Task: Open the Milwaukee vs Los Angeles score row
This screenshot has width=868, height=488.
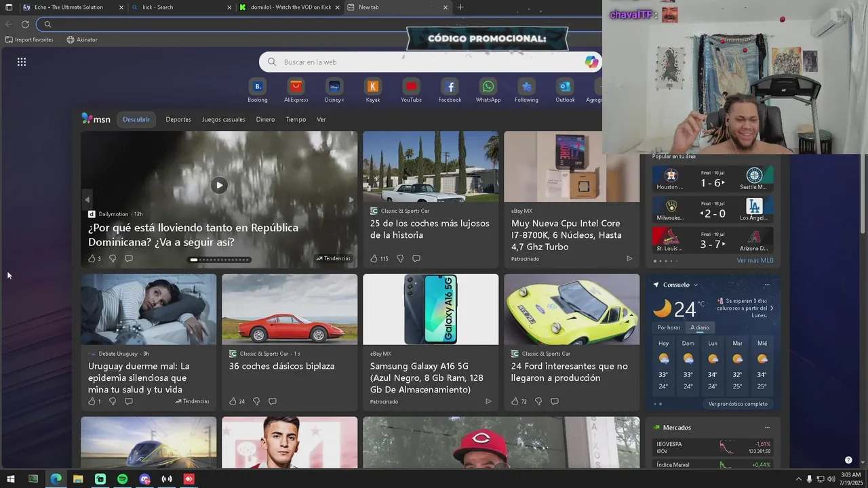Action: click(x=712, y=209)
